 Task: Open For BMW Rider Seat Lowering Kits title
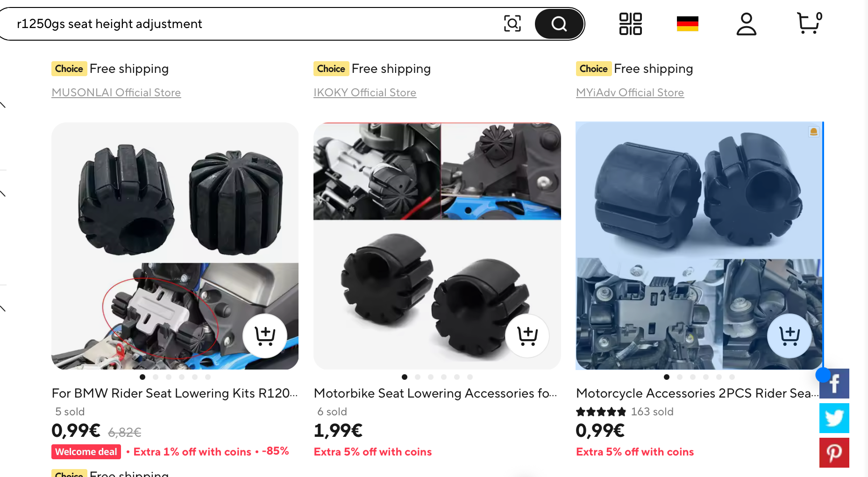pyautogui.click(x=175, y=393)
